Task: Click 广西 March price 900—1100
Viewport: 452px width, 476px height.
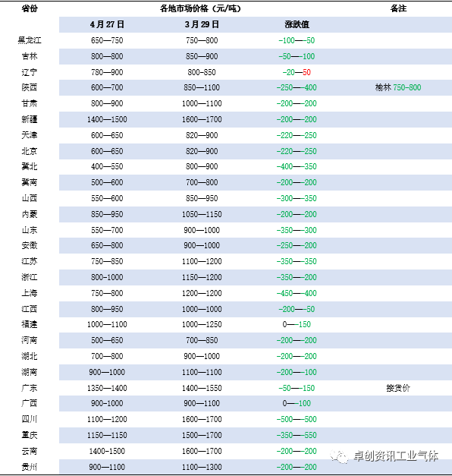Action: coord(202,403)
